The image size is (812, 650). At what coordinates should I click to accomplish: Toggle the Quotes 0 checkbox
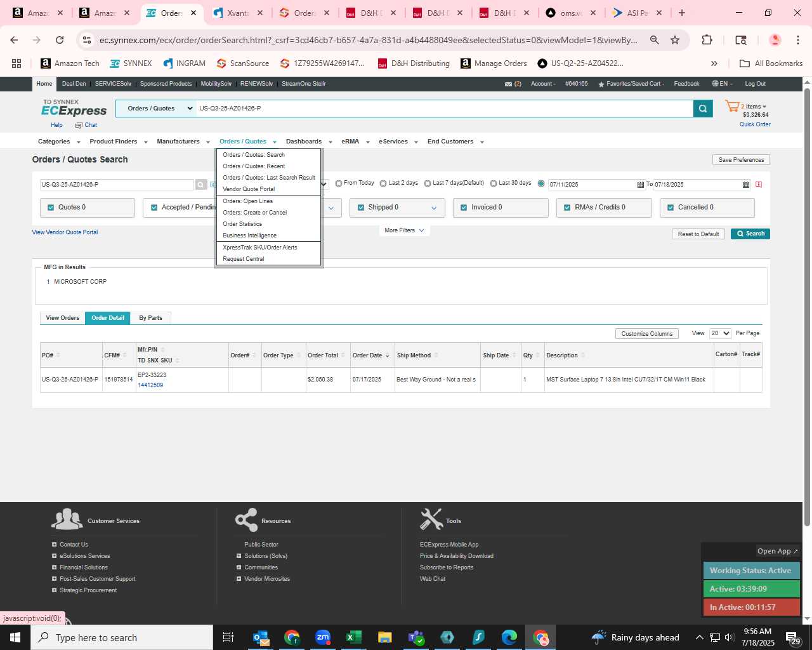pyautogui.click(x=51, y=208)
